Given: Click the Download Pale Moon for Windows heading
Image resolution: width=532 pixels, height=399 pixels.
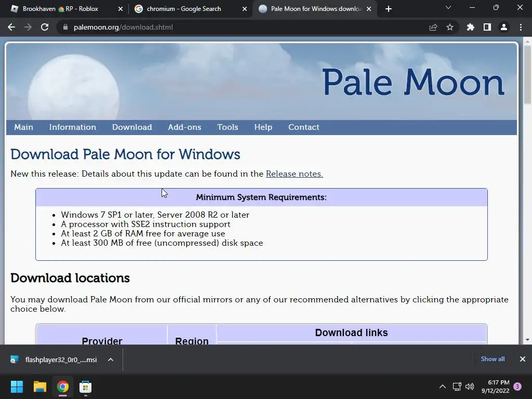Looking at the screenshot, I should 125,154.
